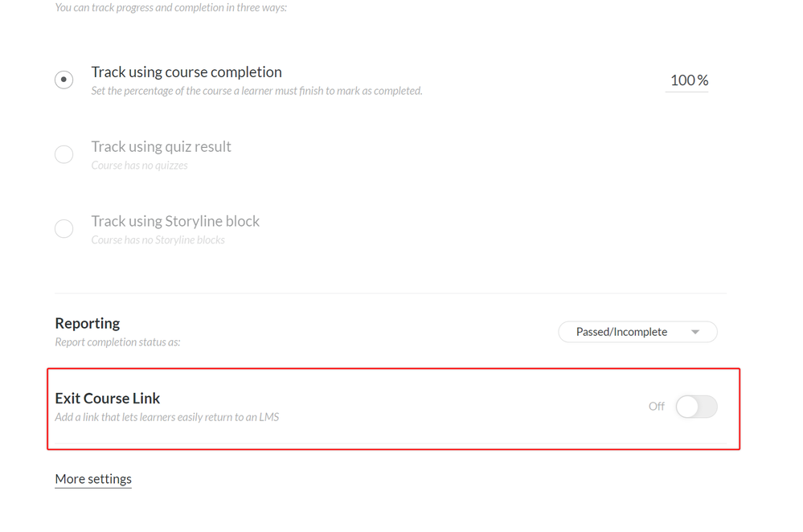803x532 pixels.
Task: Click the "Course has no Storyline blocks" note
Action: coord(158,240)
